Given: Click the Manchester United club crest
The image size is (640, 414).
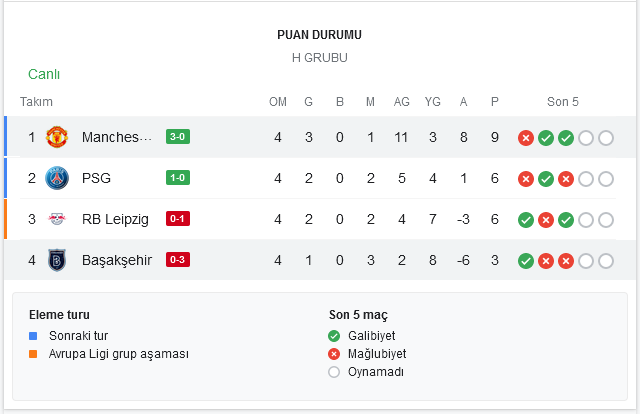Looking at the screenshot, I should point(57,137).
